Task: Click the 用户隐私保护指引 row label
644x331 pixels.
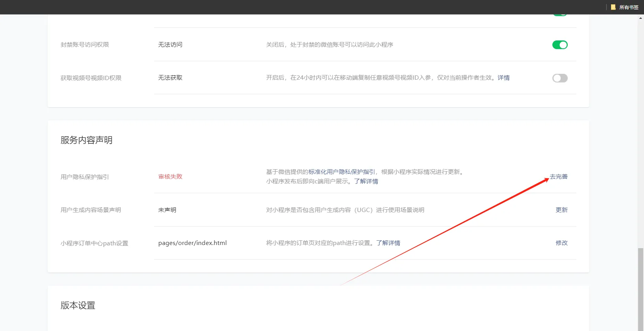Action: [85, 177]
